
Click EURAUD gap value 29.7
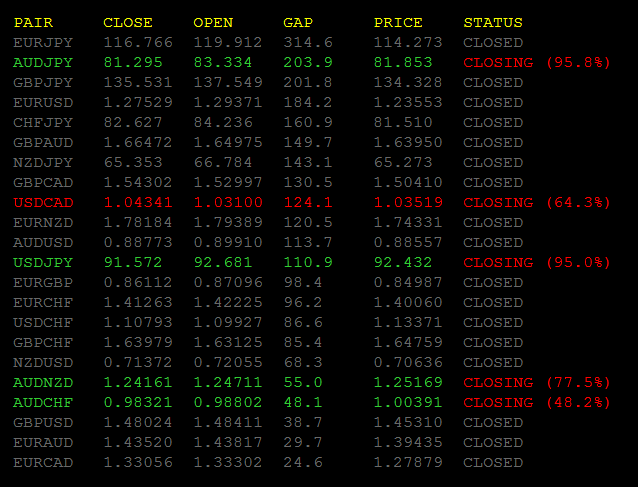pyautogui.click(x=303, y=442)
